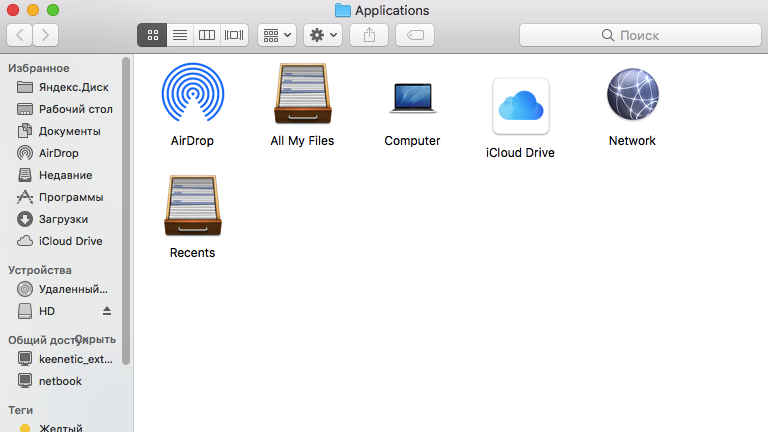768x432 pixels.
Task: Minimize the Applications window
Action: click(x=33, y=10)
